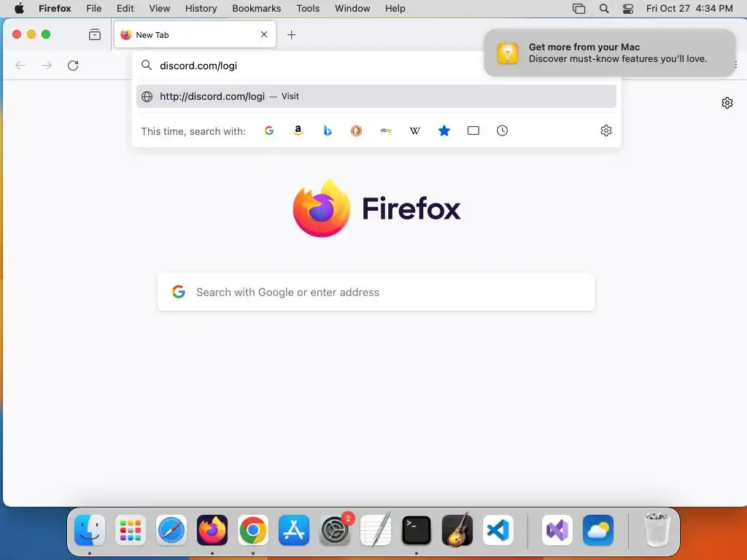Viewport: 747px width, 560px height.
Task: Open the Window menu
Action: [x=352, y=9]
